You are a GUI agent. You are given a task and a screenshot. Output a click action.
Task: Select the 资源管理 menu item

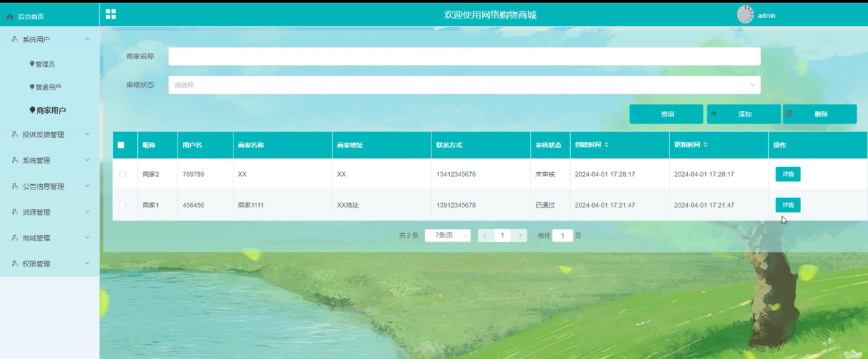pyautogui.click(x=36, y=212)
